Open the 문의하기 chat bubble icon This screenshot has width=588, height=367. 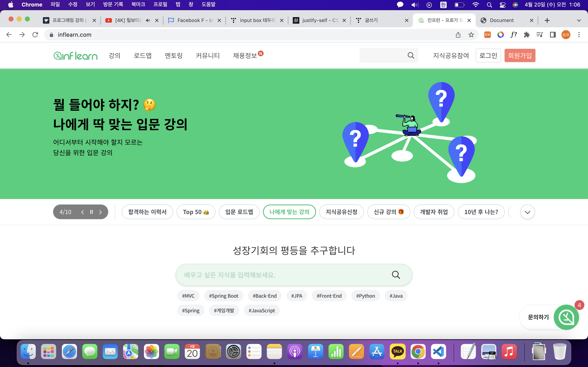point(566,317)
